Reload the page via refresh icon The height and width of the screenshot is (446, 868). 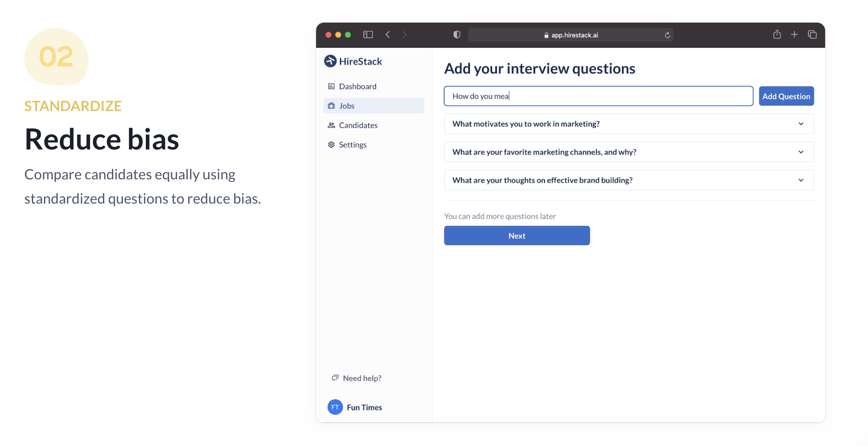click(x=667, y=35)
